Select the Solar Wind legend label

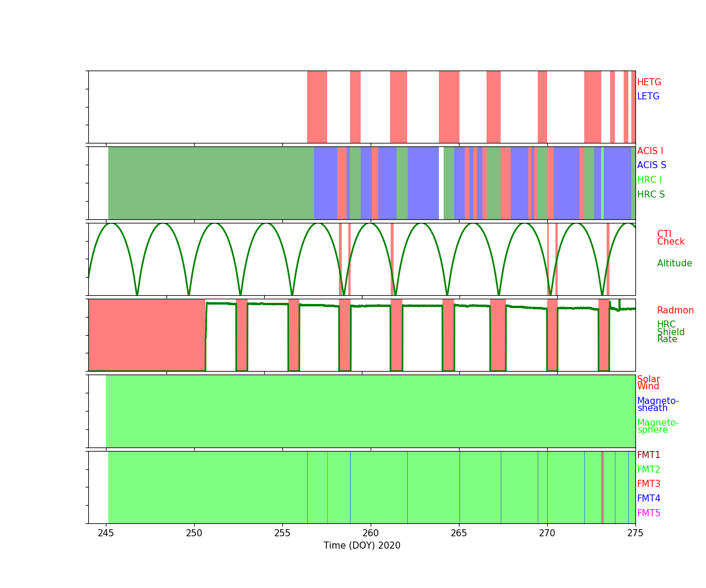coord(648,383)
